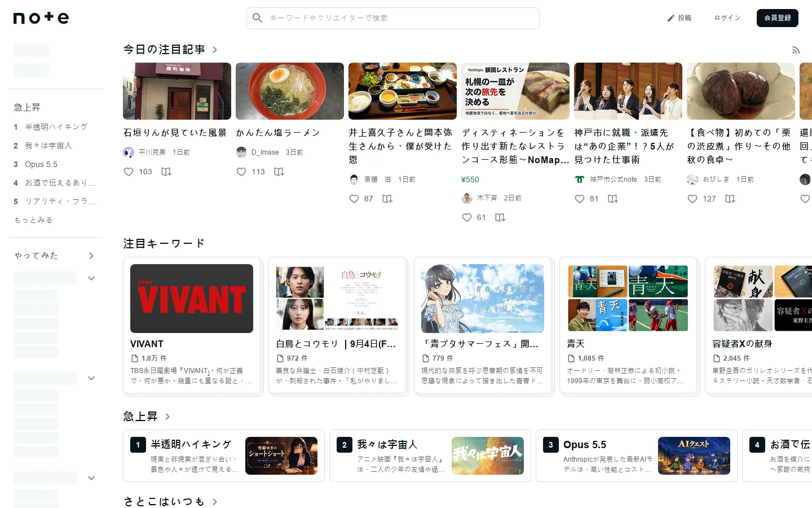This screenshot has height=508, width=812.
Task: Expand second placeholder sidebar group chevron
Action: [91, 378]
